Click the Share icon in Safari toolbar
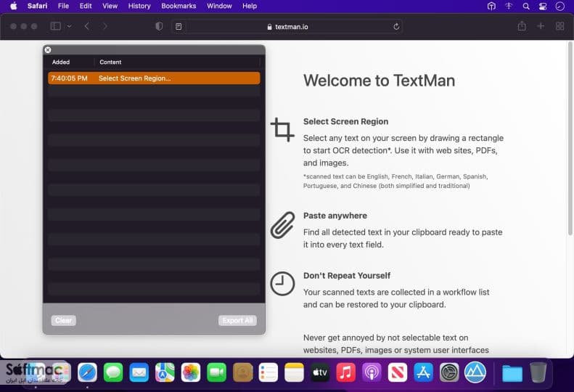The width and height of the screenshot is (574, 392). [x=522, y=26]
